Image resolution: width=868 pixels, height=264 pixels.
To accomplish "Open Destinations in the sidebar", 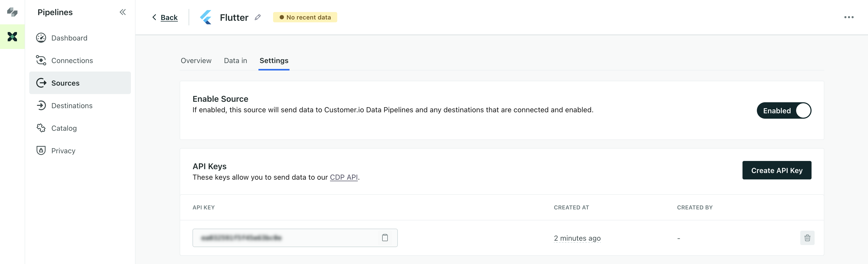I will [x=80, y=106].
